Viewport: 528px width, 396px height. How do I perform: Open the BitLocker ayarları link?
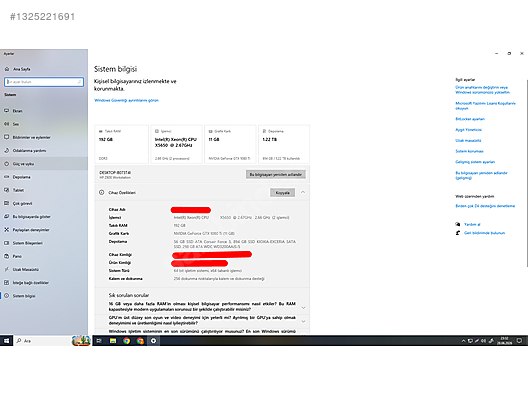coord(470,119)
